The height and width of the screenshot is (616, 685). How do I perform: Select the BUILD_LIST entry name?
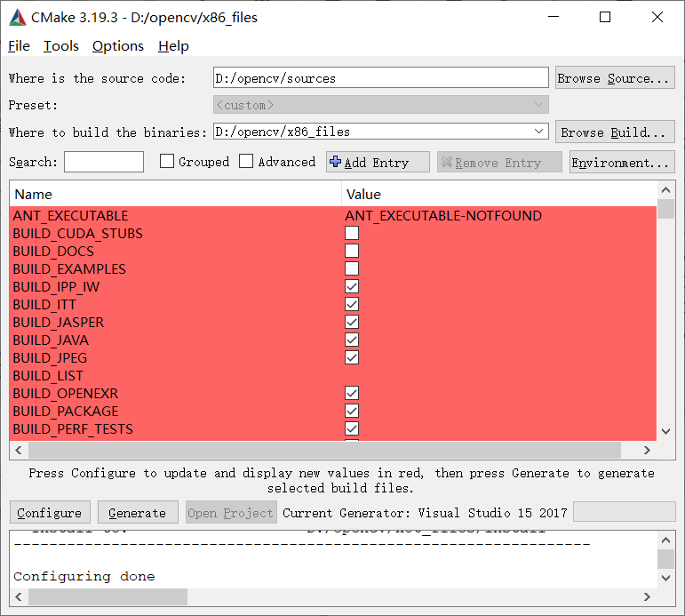(x=48, y=375)
